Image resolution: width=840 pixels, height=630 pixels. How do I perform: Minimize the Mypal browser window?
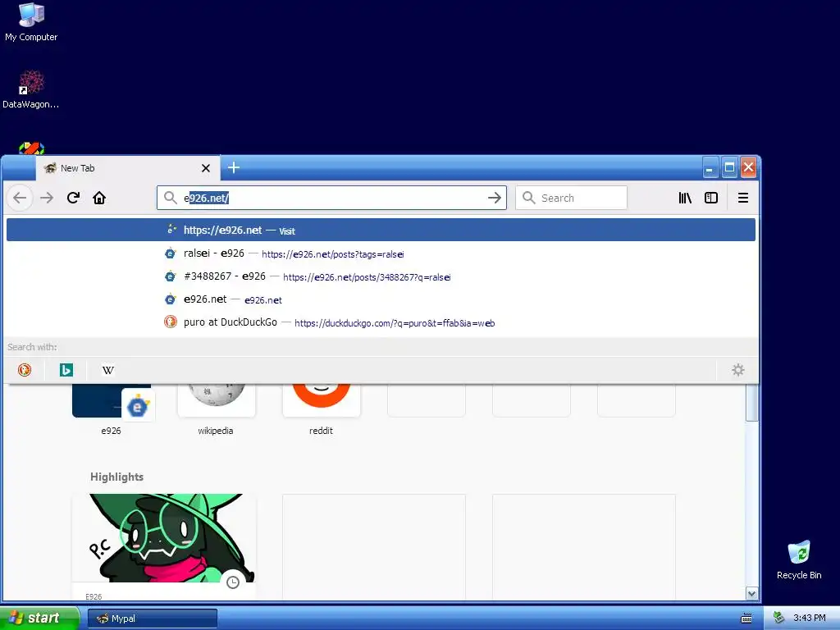[x=710, y=167]
